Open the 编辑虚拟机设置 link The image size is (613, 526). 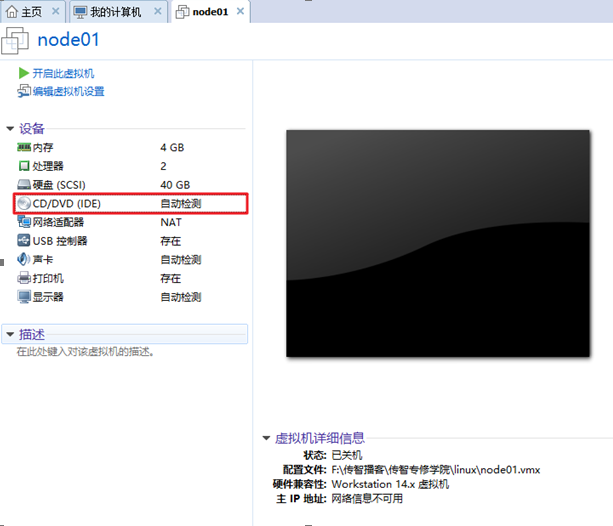click(x=68, y=91)
